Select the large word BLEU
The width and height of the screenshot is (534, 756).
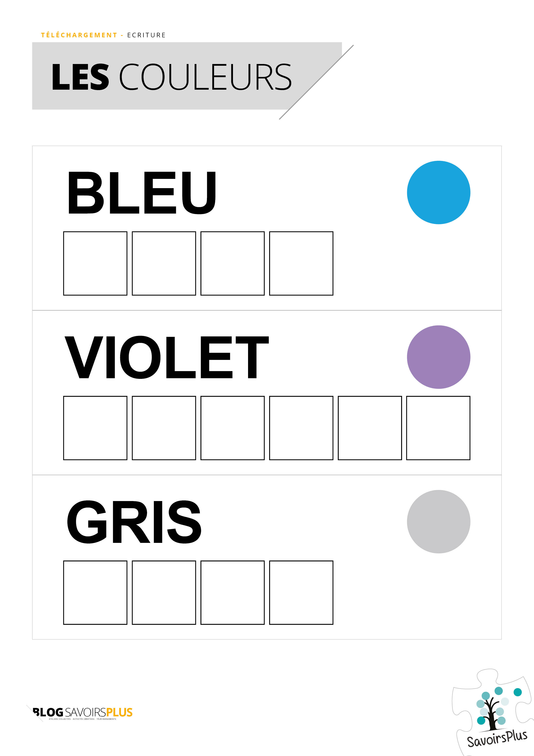point(141,193)
